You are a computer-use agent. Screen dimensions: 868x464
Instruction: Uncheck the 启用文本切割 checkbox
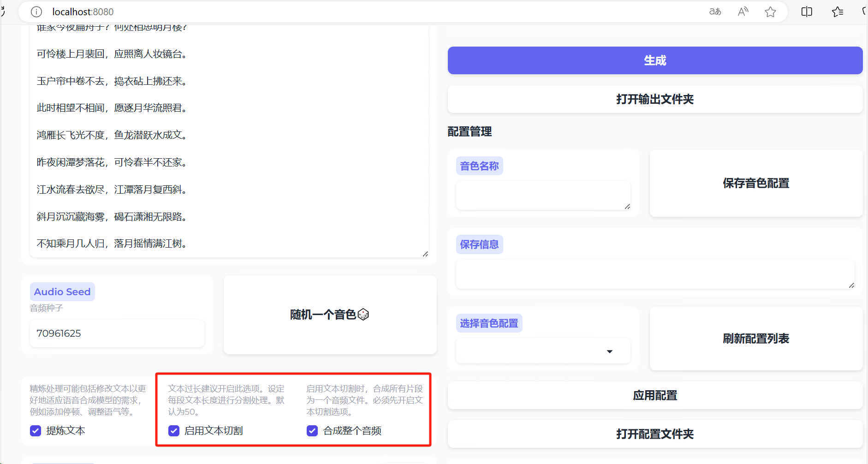[x=174, y=431]
